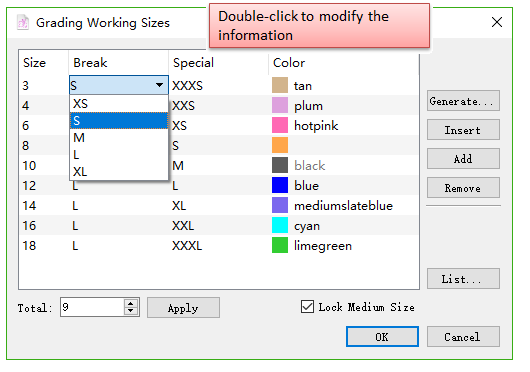Select the hotpink color swatch
530x372 pixels.
coord(280,125)
